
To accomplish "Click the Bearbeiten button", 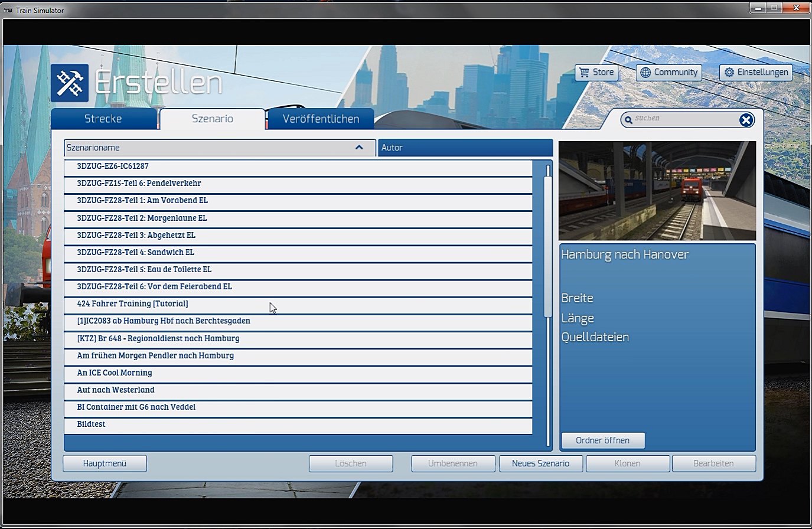I will [714, 463].
